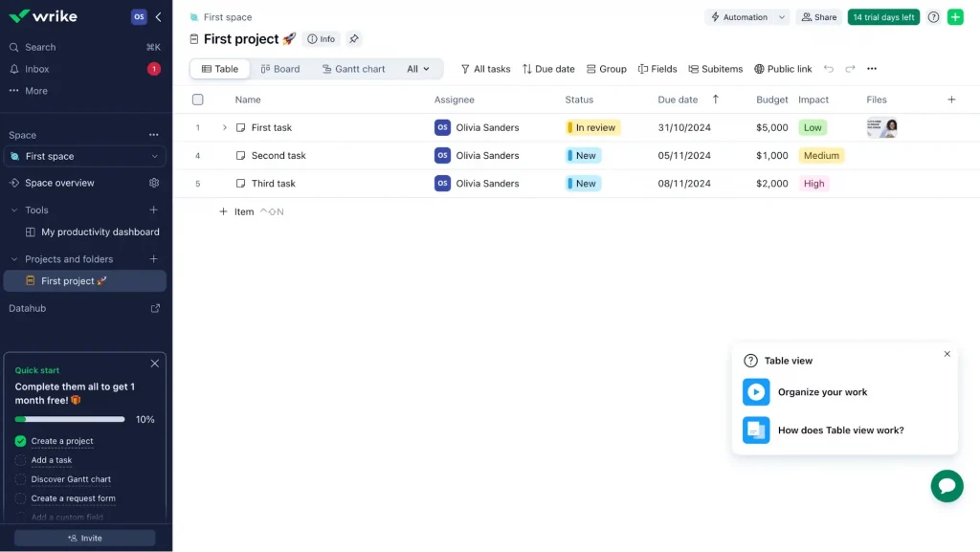980x552 pixels.
Task: Open Space overview settings gear
Action: point(154,183)
